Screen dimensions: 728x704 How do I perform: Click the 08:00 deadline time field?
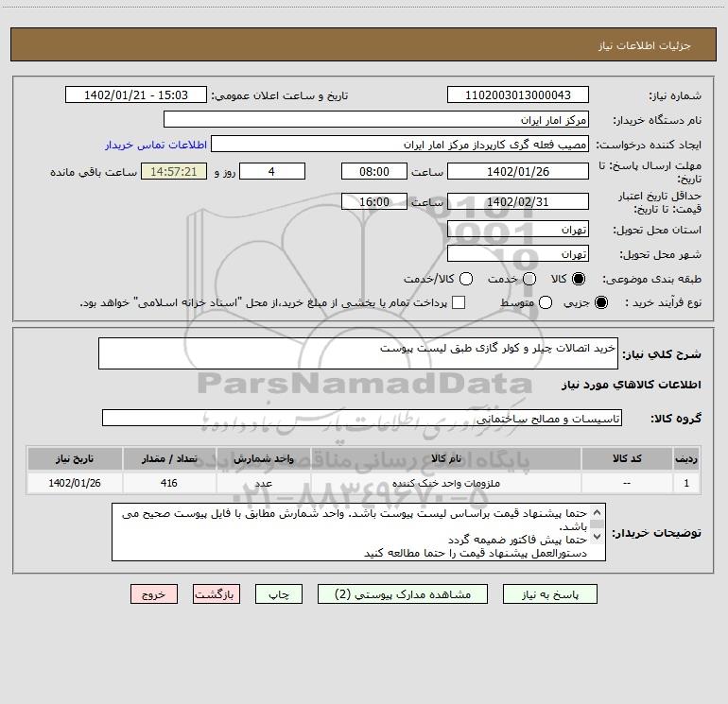coord(374,171)
